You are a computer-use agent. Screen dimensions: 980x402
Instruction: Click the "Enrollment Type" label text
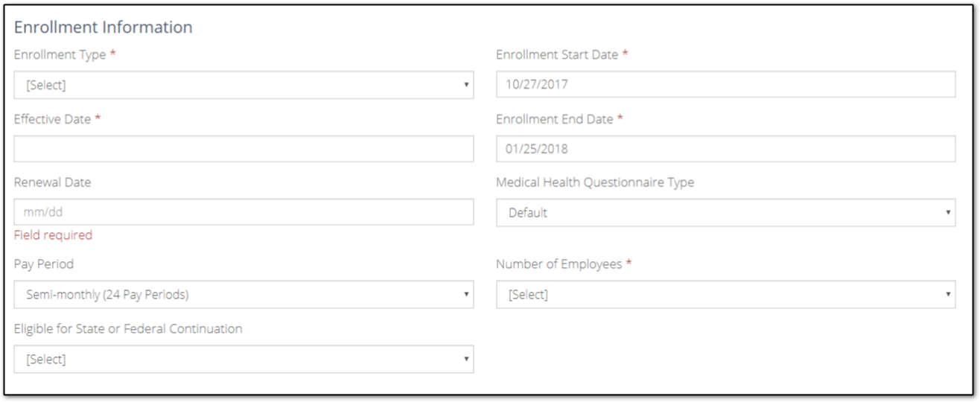60,55
